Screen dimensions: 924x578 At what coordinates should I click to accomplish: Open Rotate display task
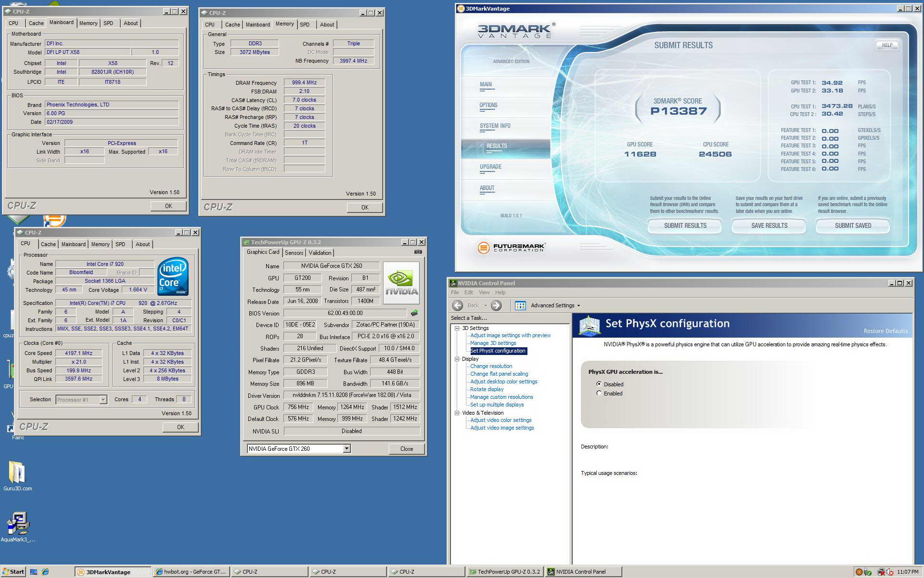[487, 389]
